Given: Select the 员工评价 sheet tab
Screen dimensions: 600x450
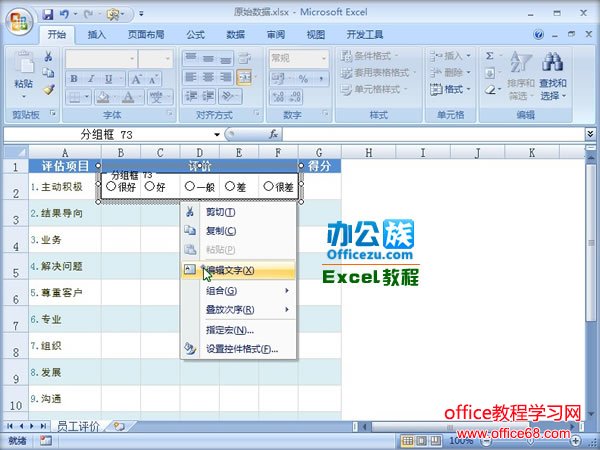Looking at the screenshot, I should click(78, 426).
